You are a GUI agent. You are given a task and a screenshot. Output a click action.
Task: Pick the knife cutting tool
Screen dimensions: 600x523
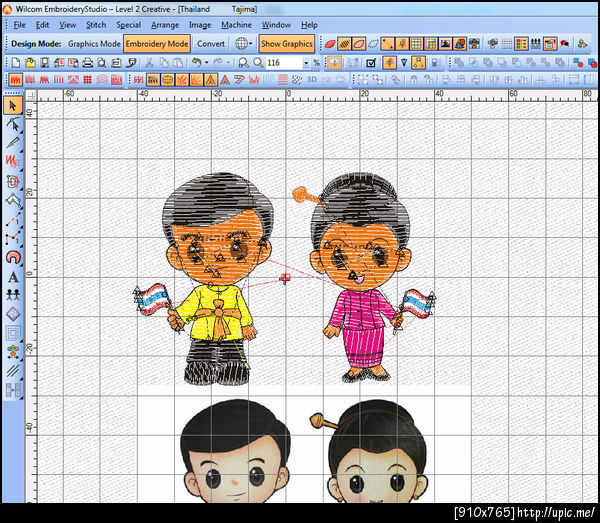pos(13,143)
